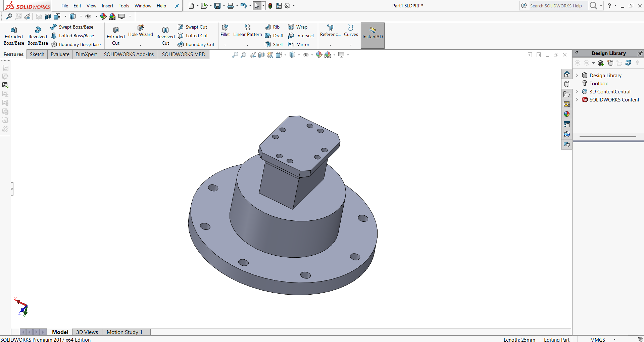The width and height of the screenshot is (644, 342).
Task: Open SOLIDWORKS Resources home tab
Action: 567,74
